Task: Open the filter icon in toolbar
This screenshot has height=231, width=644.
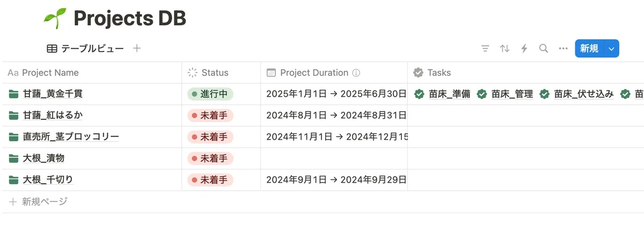Action: [485, 48]
